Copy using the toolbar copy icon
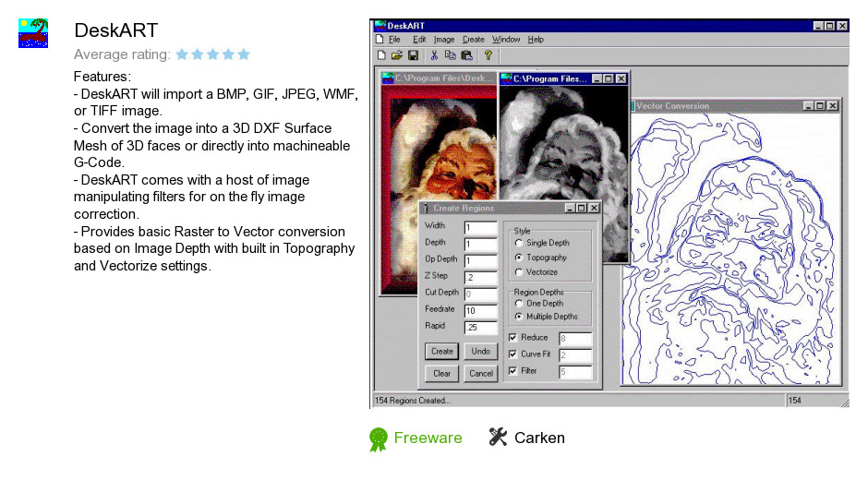Image resolution: width=868 pixels, height=480 pixels. 450,55
